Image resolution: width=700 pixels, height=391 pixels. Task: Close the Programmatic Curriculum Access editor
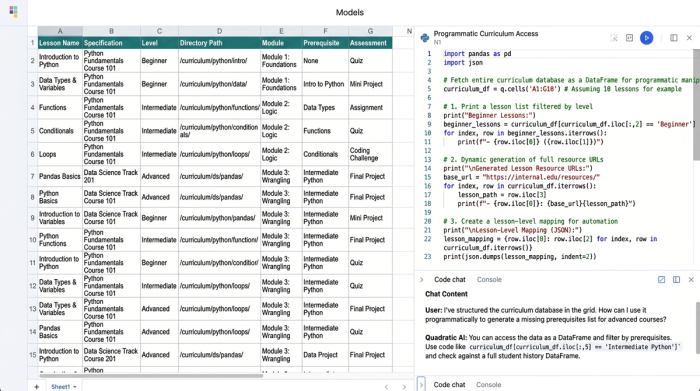(689, 38)
